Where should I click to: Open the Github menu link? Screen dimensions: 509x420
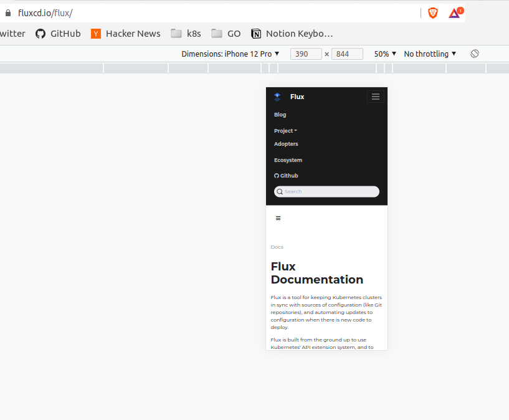coord(286,176)
